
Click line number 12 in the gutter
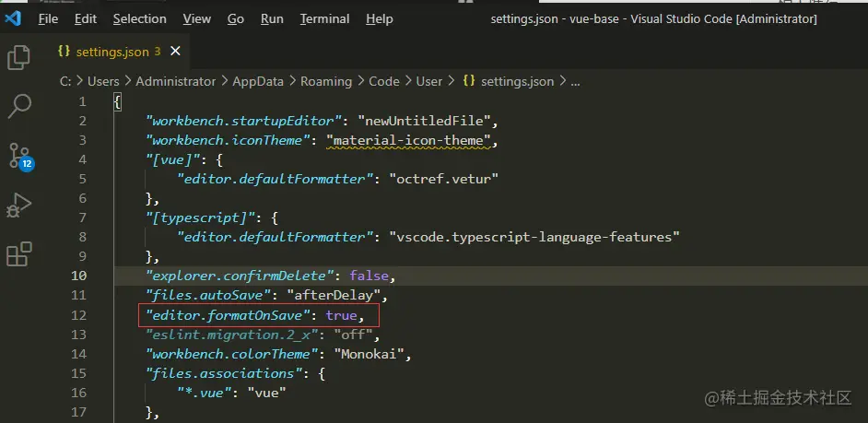coord(79,314)
